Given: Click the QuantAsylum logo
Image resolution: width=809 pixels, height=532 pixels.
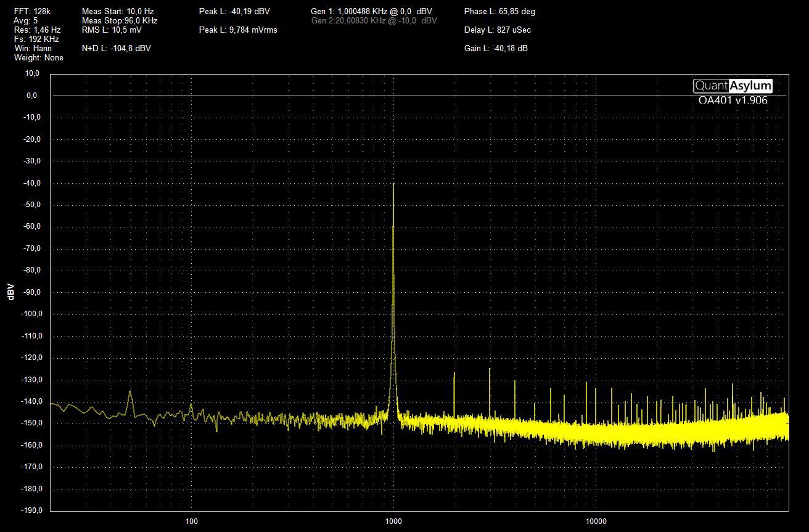Looking at the screenshot, I should [x=733, y=86].
